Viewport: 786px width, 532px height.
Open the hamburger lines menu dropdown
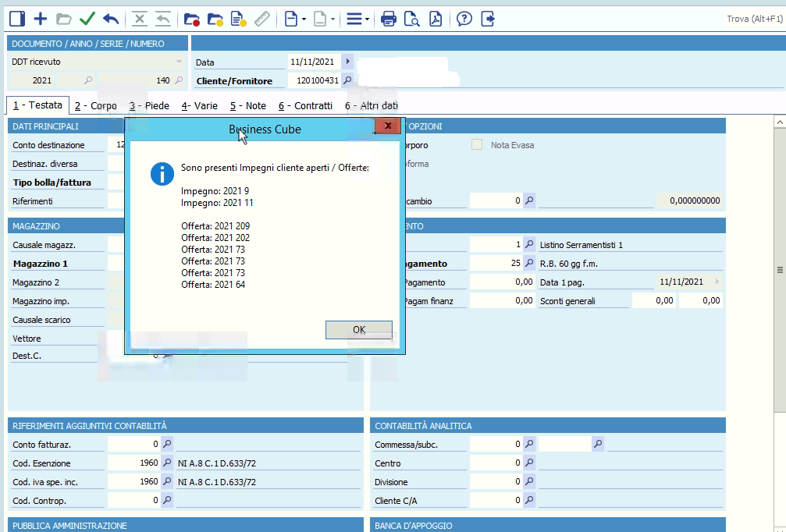pos(357,20)
